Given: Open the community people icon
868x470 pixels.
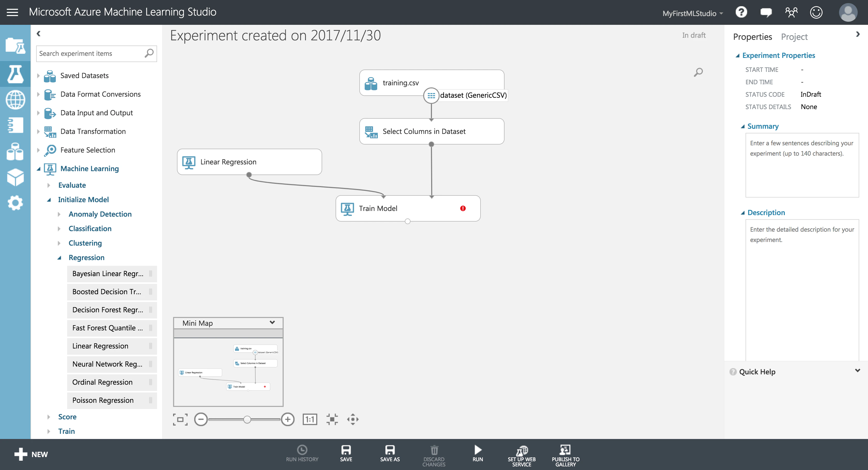Looking at the screenshot, I should click(791, 12).
